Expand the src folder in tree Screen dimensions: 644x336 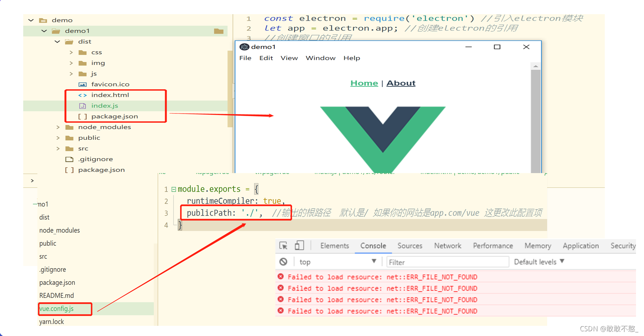pos(58,149)
